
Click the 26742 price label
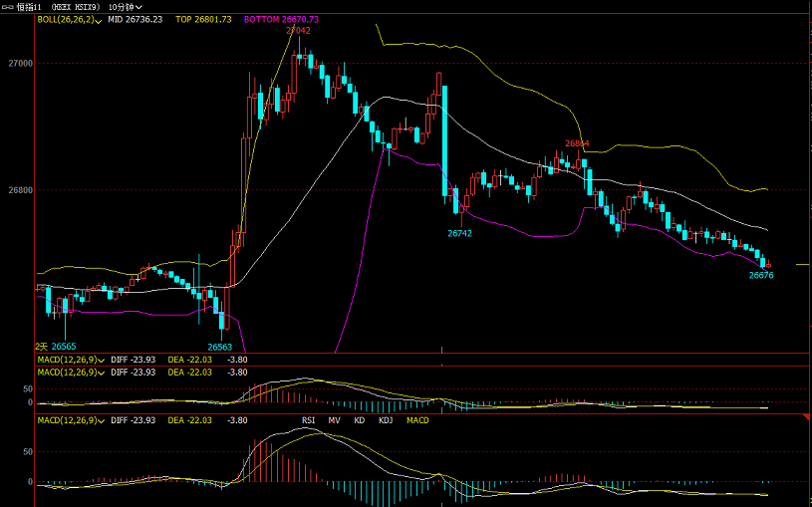click(459, 232)
